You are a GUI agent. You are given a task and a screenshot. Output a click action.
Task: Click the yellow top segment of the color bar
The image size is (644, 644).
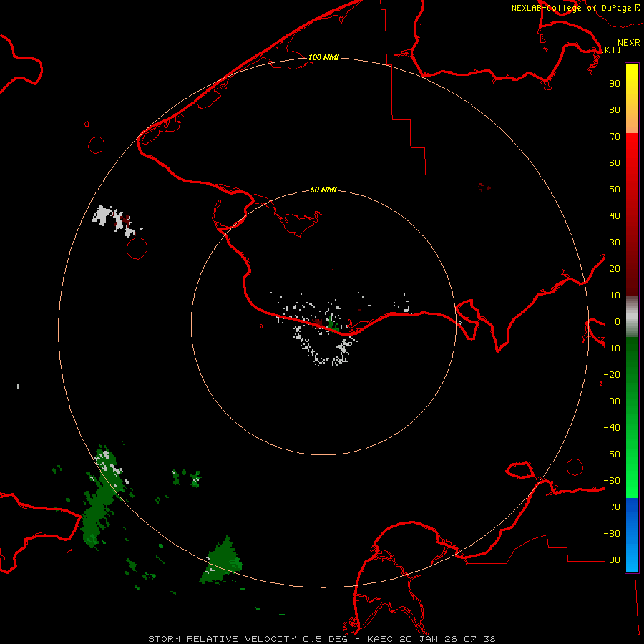tap(632, 99)
